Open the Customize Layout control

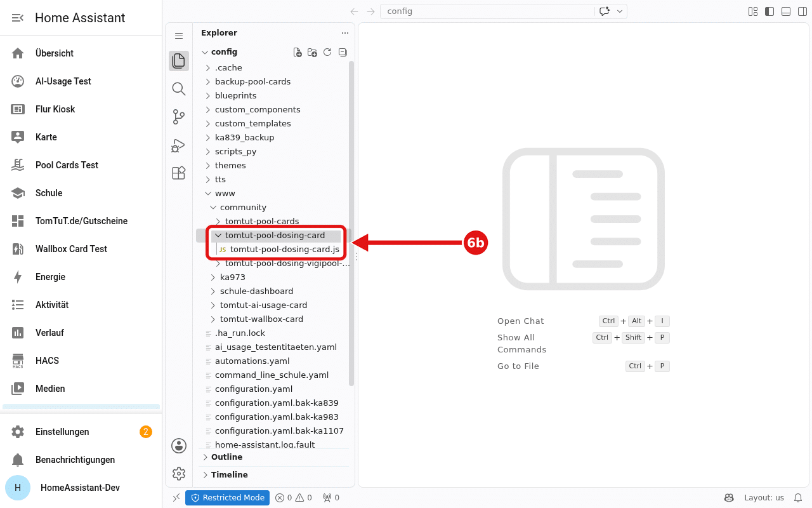753,11
